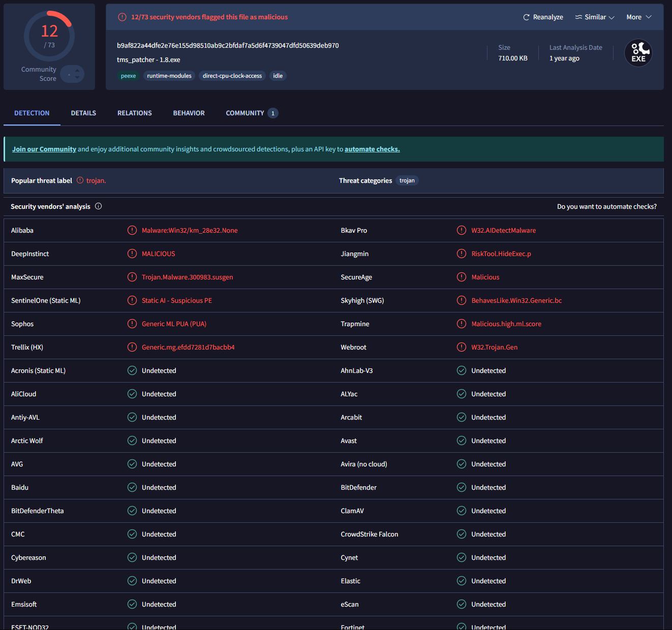Viewport: 672px width, 630px height.
Task: Select the runtime-modules tag
Action: coord(169,76)
